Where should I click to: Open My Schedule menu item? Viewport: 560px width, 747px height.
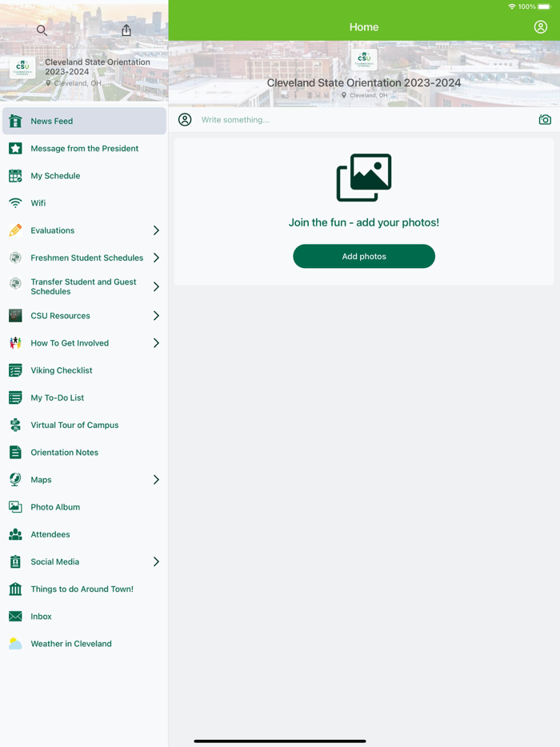[x=84, y=176]
